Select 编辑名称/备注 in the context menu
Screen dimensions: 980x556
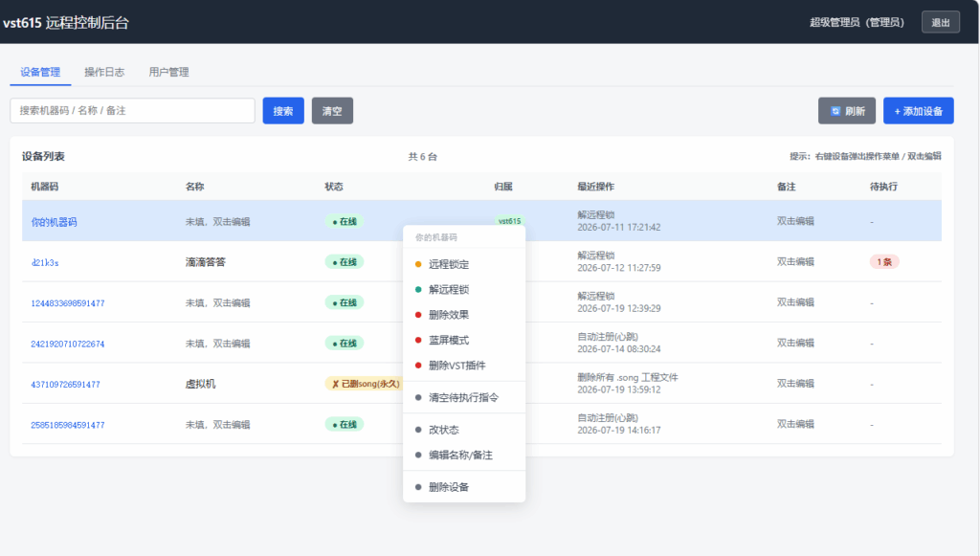tap(464, 455)
